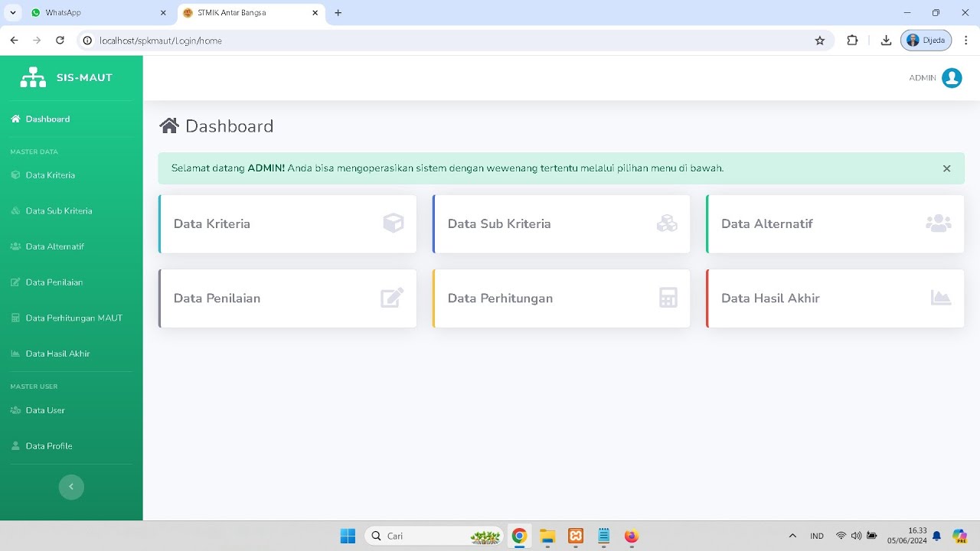Click the ADMIN user avatar icon

[x=952, y=78]
